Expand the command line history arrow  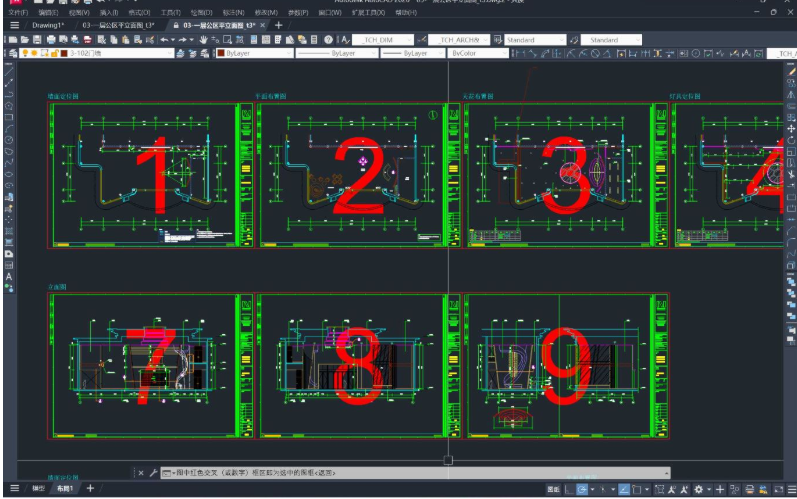[x=666, y=473]
